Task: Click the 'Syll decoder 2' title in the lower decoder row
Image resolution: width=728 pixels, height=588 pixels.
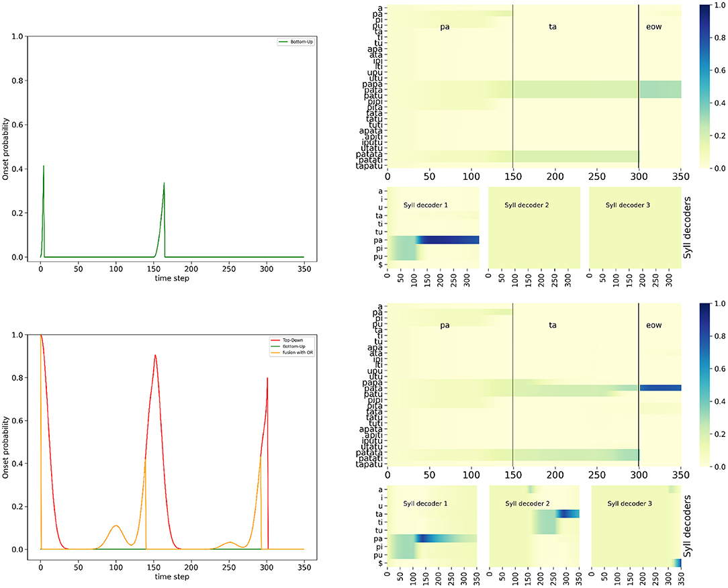Action: coord(527,503)
